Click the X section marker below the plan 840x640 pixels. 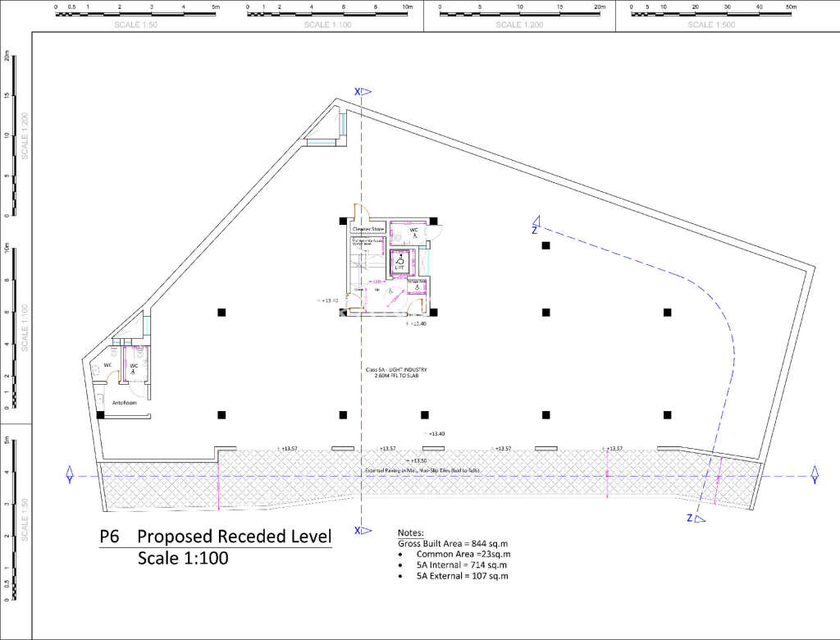358,532
